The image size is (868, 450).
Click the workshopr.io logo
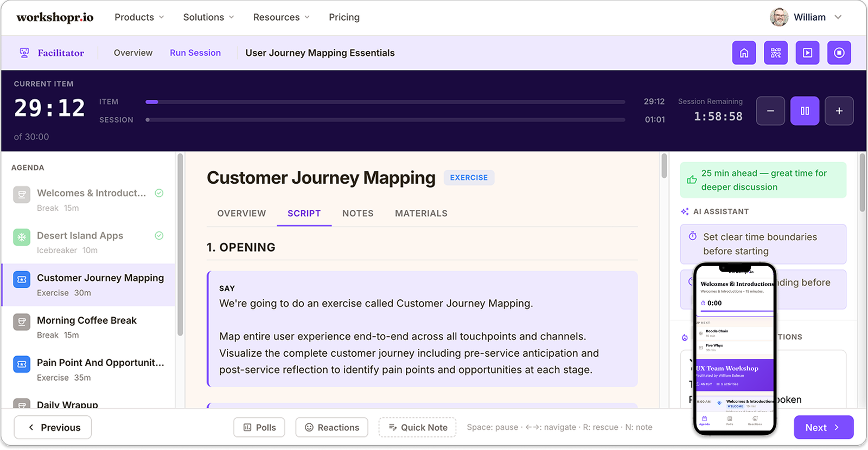[x=55, y=17]
